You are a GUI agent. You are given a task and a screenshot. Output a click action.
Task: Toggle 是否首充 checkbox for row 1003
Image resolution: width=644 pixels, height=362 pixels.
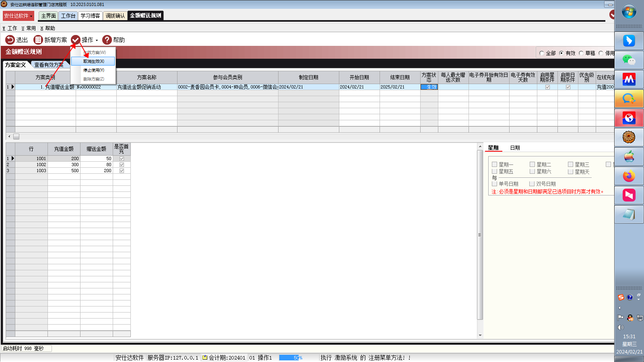tap(122, 171)
